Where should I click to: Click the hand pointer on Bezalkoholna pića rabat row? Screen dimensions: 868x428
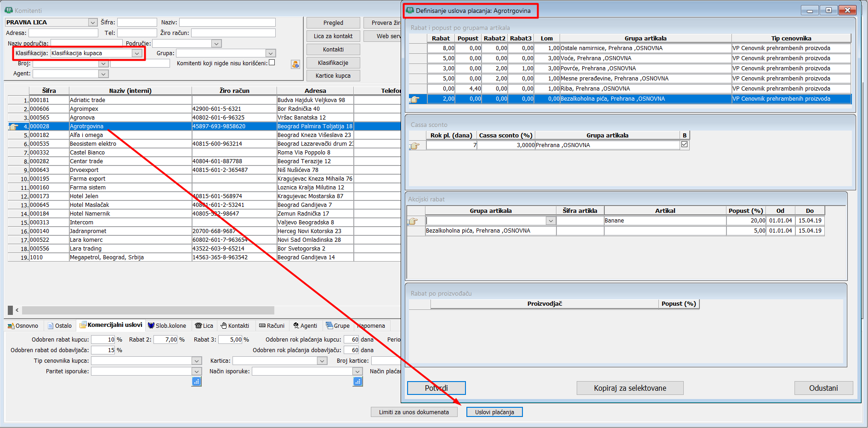[415, 99]
